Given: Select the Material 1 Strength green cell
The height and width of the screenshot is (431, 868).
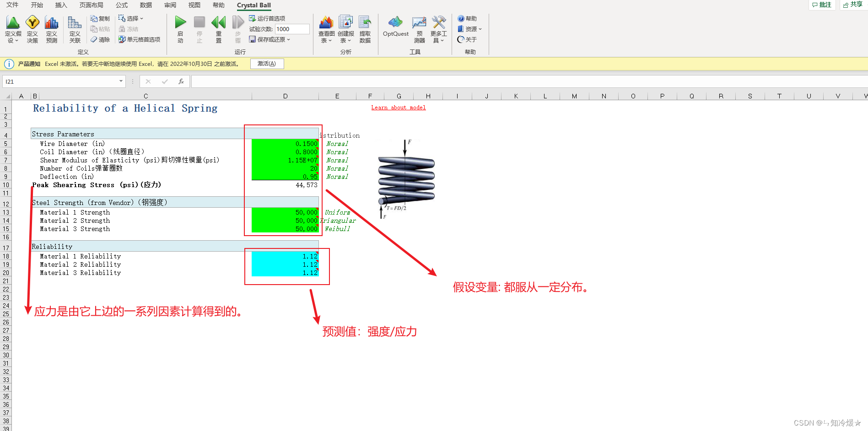Looking at the screenshot, I should coord(285,212).
